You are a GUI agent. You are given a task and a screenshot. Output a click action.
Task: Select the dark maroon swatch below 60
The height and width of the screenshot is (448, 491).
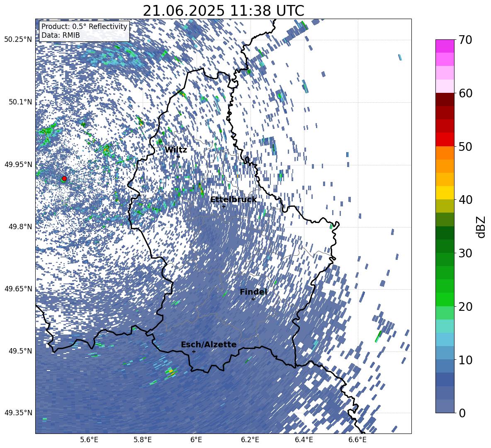445,99
